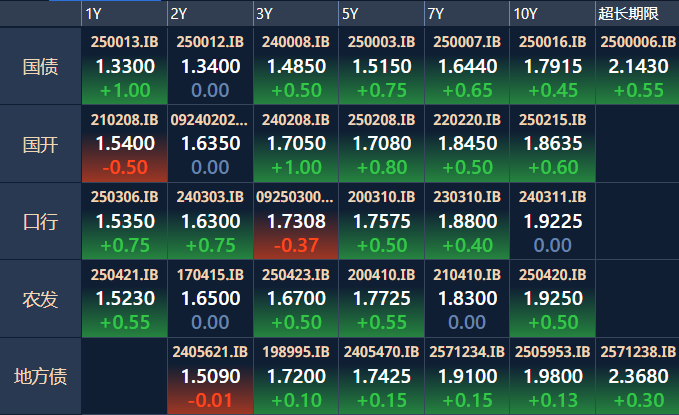Select the 3Y column header
679x415 pixels.
point(296,13)
